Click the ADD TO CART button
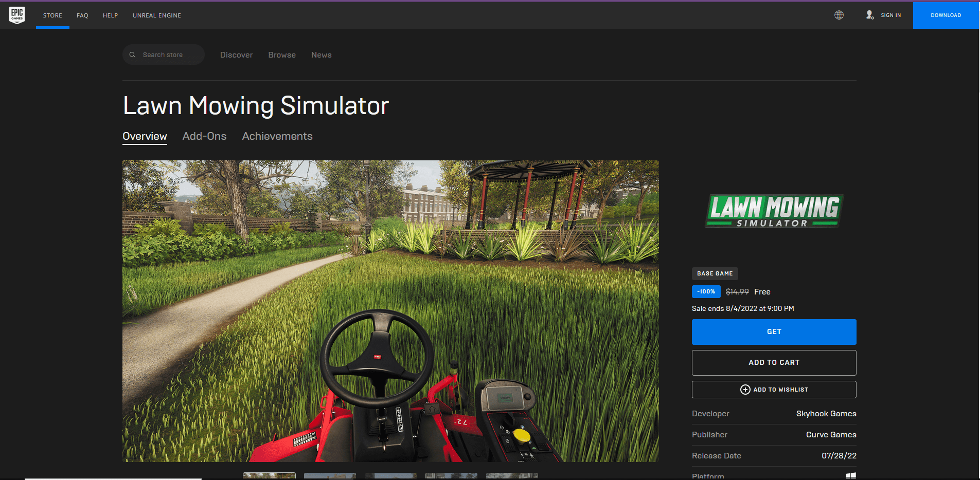The height and width of the screenshot is (480, 980). tap(774, 363)
